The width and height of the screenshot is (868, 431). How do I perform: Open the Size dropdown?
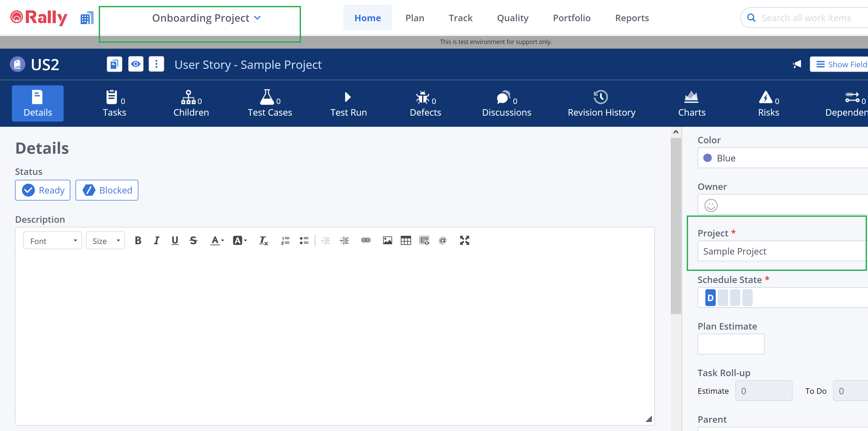tap(105, 241)
